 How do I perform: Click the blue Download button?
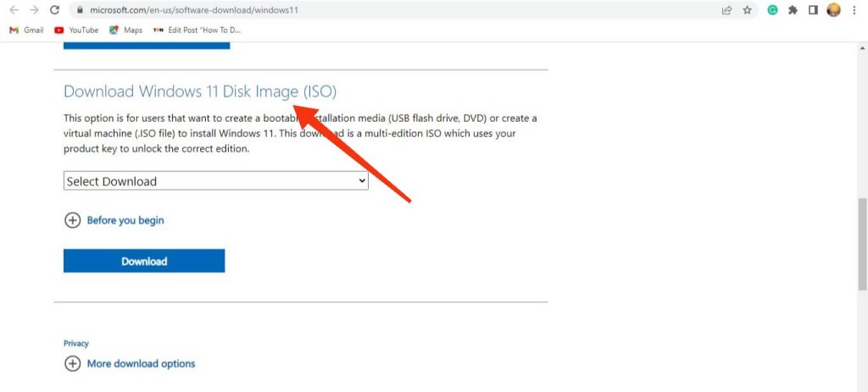tap(144, 261)
